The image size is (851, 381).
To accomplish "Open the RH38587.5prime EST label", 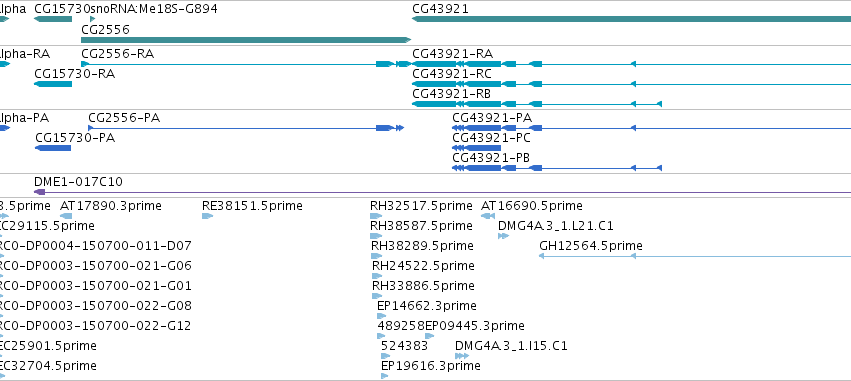I will click(421, 225).
